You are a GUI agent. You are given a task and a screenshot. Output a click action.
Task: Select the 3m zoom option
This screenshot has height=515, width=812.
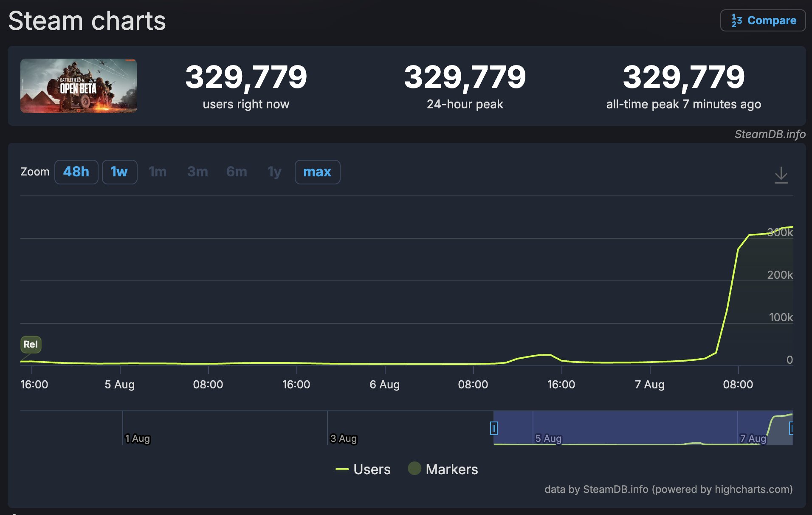197,172
